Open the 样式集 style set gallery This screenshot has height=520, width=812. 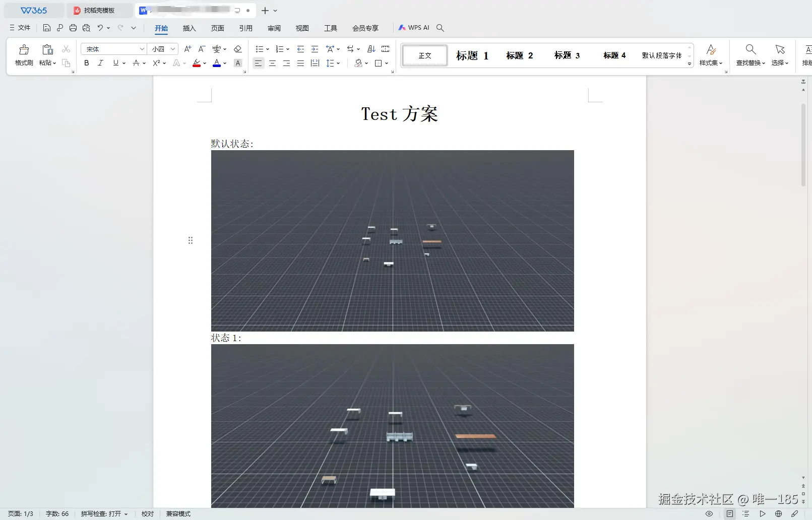pos(711,54)
